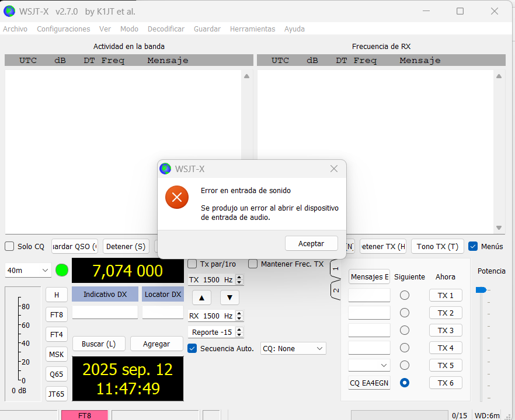Open the Ver menu
Viewport: 515px width, 420px height.
tap(105, 29)
